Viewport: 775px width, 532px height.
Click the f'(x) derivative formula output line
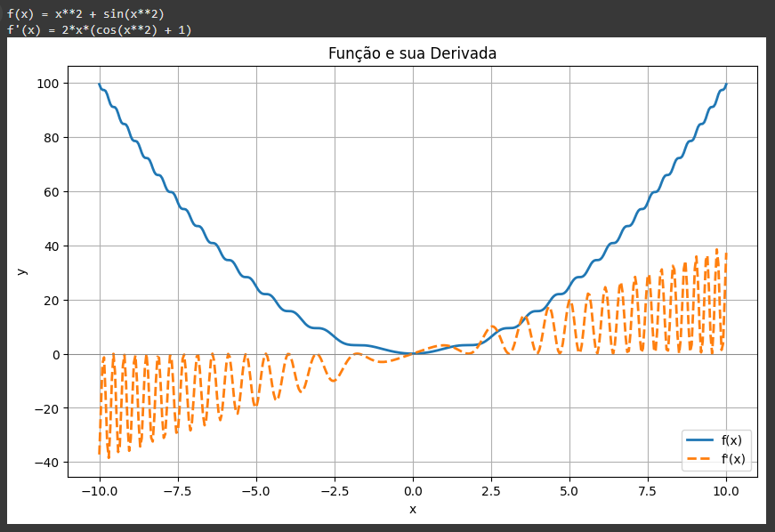99,29
